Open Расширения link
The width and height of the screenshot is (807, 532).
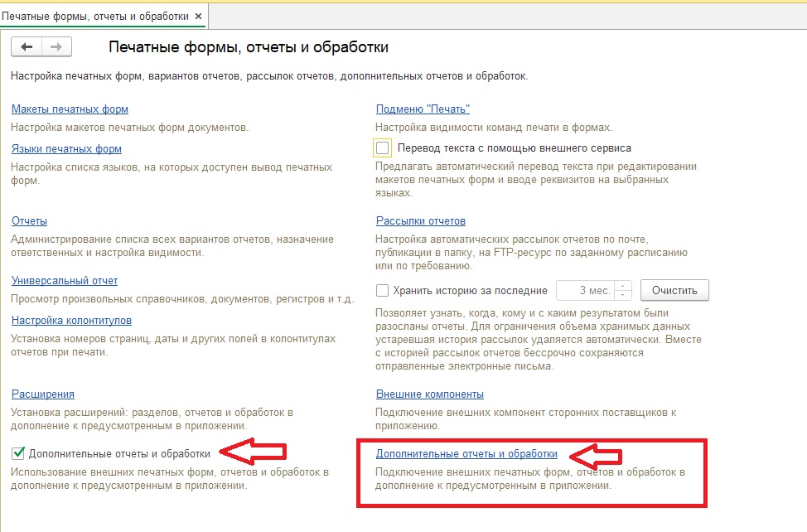43,394
